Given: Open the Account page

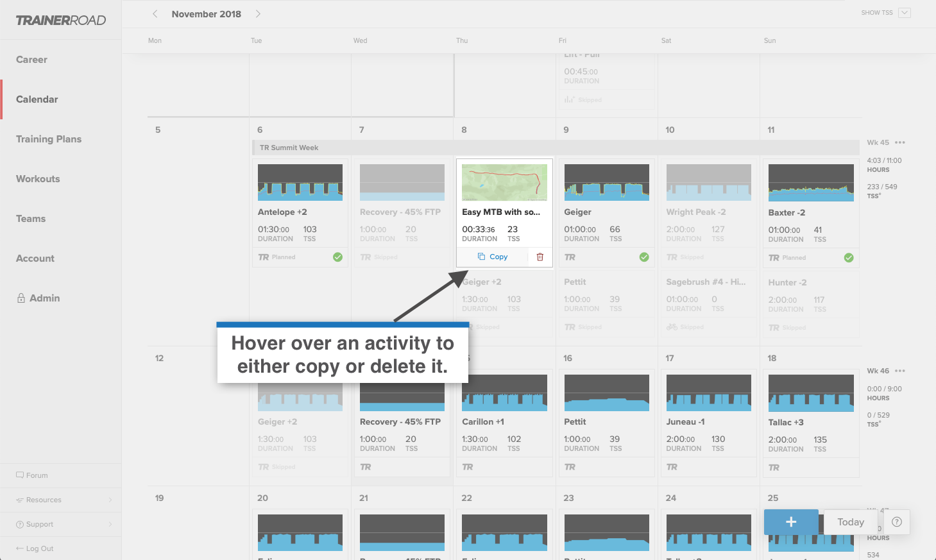Looking at the screenshot, I should pos(35,259).
